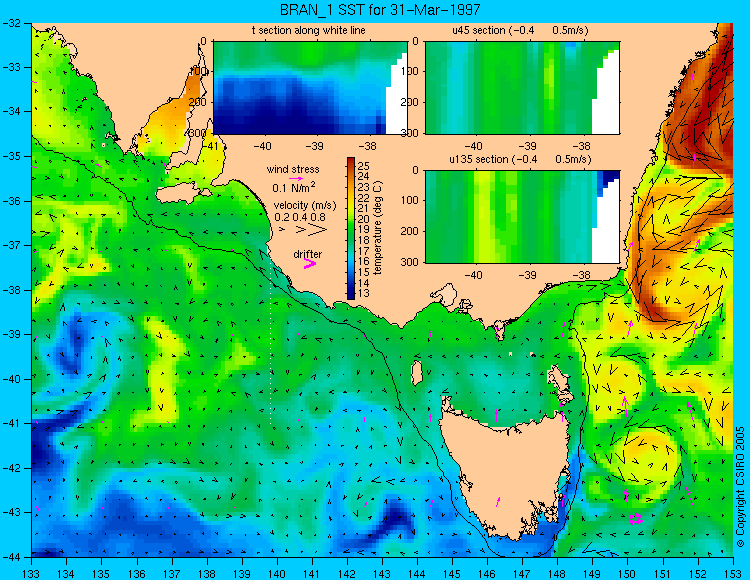Image resolution: width=750 pixels, height=580 pixels.
Task: Click the 150 longitude tick label
Action: 628,574
